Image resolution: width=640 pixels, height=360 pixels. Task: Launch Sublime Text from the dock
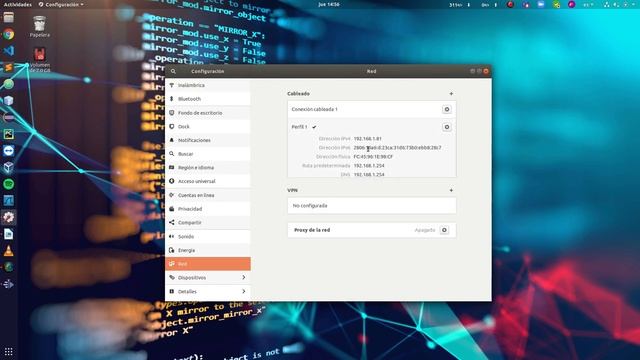pos(9,67)
